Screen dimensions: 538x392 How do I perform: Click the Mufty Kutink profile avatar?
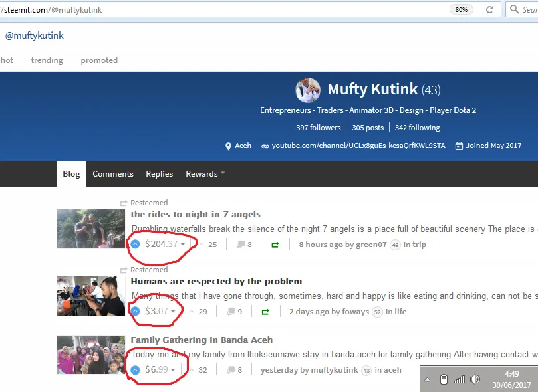308,90
